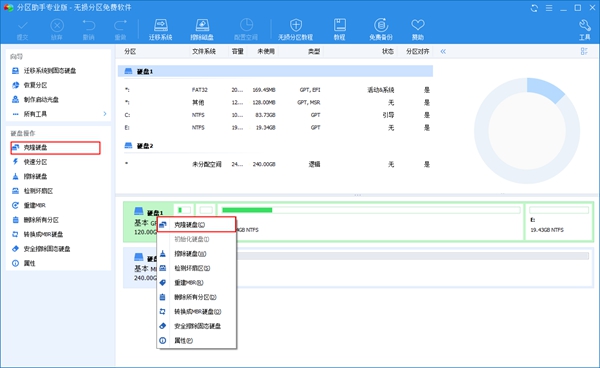The width and height of the screenshot is (600, 368).
Task: Sort by the 未使用 (Unused) column header
Action: (x=266, y=51)
